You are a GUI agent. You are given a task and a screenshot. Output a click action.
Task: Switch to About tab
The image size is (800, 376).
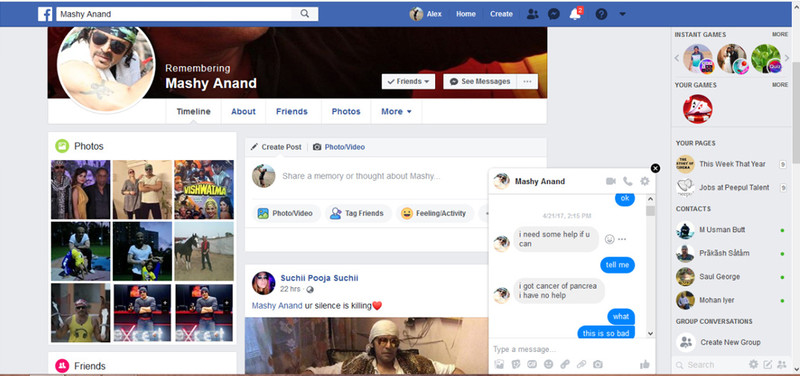pyautogui.click(x=243, y=112)
